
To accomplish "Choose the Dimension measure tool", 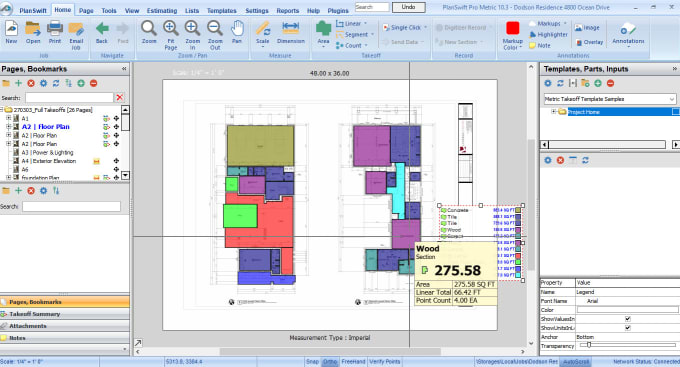I will [291, 33].
